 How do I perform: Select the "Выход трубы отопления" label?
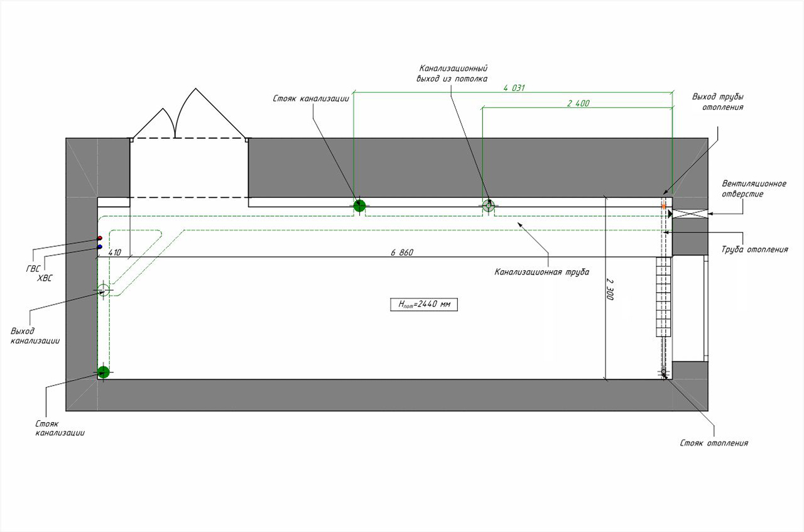tap(717, 102)
